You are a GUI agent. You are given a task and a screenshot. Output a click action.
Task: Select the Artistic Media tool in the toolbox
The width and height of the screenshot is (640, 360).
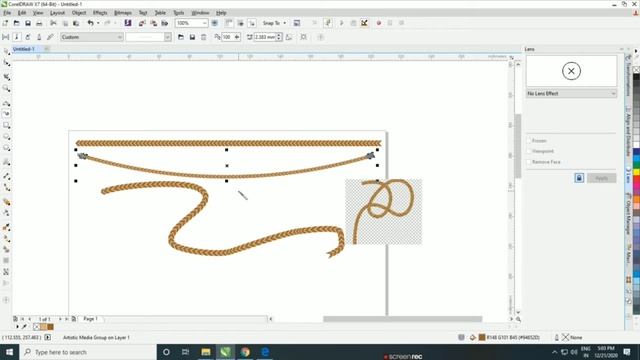click(x=6, y=114)
